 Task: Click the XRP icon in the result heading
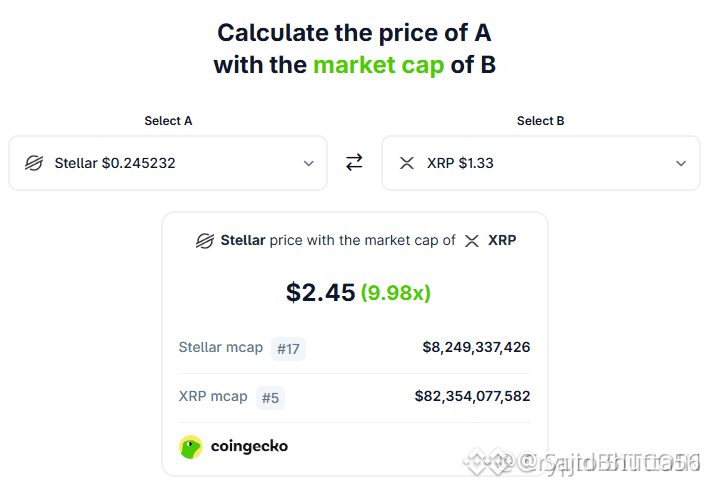pyautogui.click(x=472, y=241)
